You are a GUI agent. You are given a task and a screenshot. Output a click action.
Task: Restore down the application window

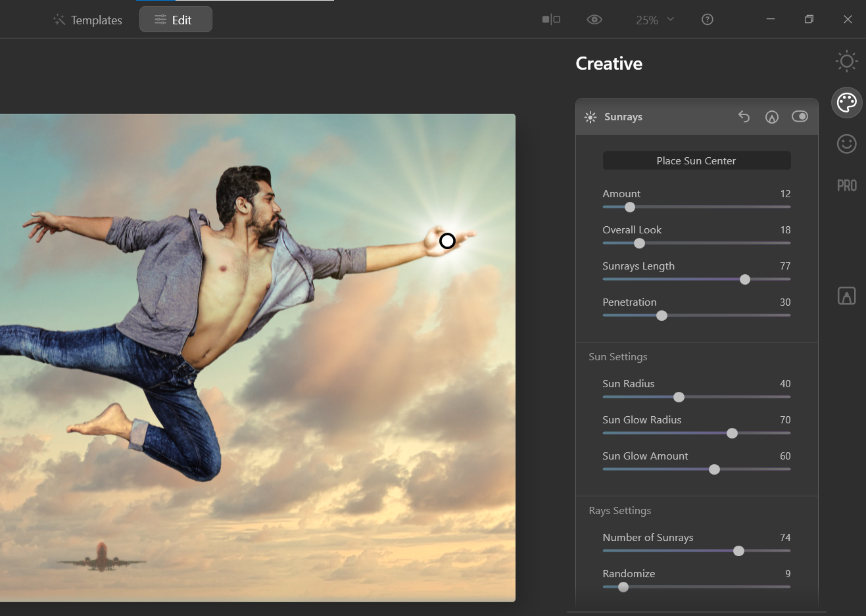(x=809, y=20)
